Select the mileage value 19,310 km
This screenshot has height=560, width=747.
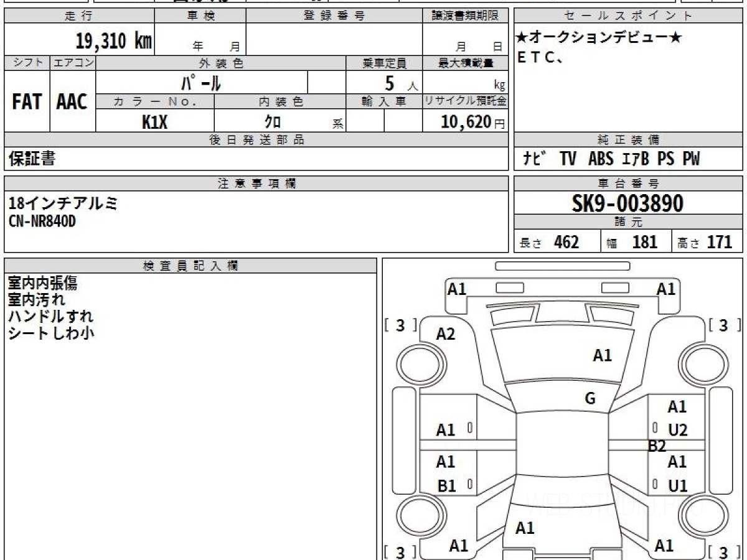(x=114, y=41)
